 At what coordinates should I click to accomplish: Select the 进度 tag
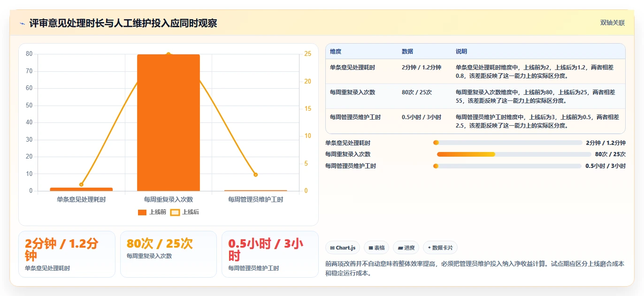click(x=406, y=248)
